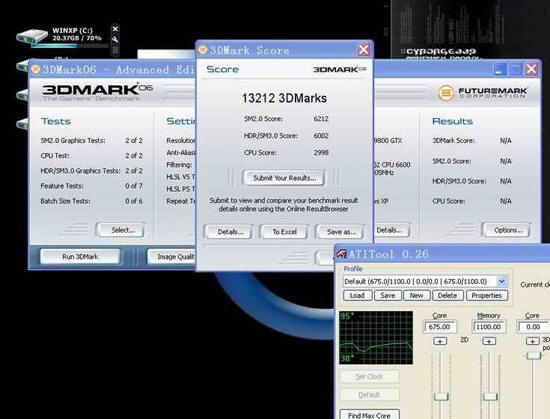Close the drive widget with its X icon
Image resolution: width=550 pixels, height=419 pixels.
tap(115, 29)
